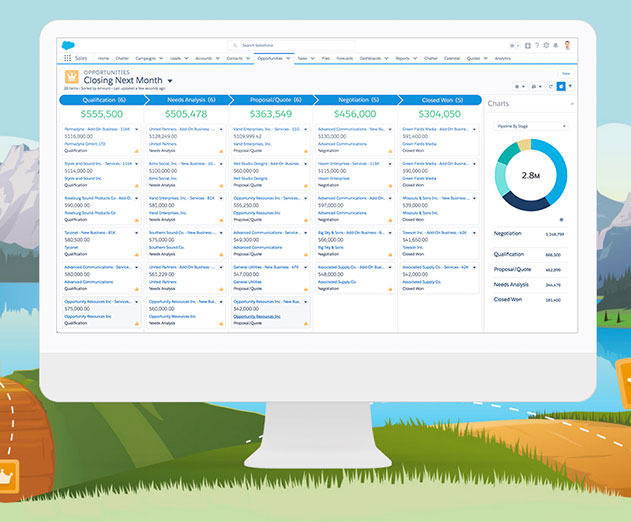Click alert triangle on Haven Enterprises card
Screen dimensions: 631x522
coord(390,186)
